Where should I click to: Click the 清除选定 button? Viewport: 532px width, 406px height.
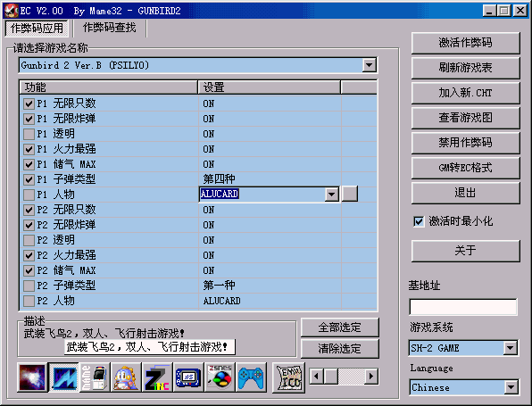click(x=339, y=349)
